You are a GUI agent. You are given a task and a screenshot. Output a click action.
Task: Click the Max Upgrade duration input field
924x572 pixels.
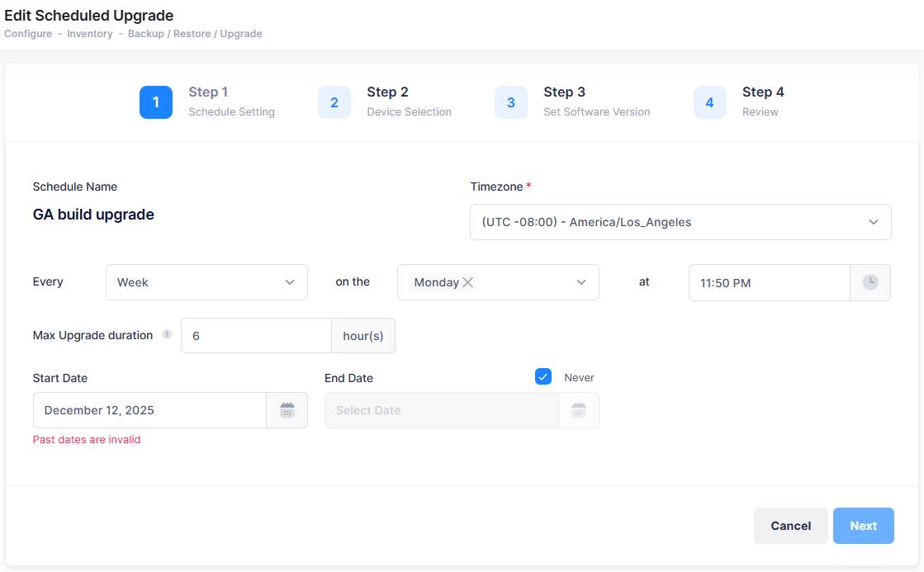(x=256, y=336)
